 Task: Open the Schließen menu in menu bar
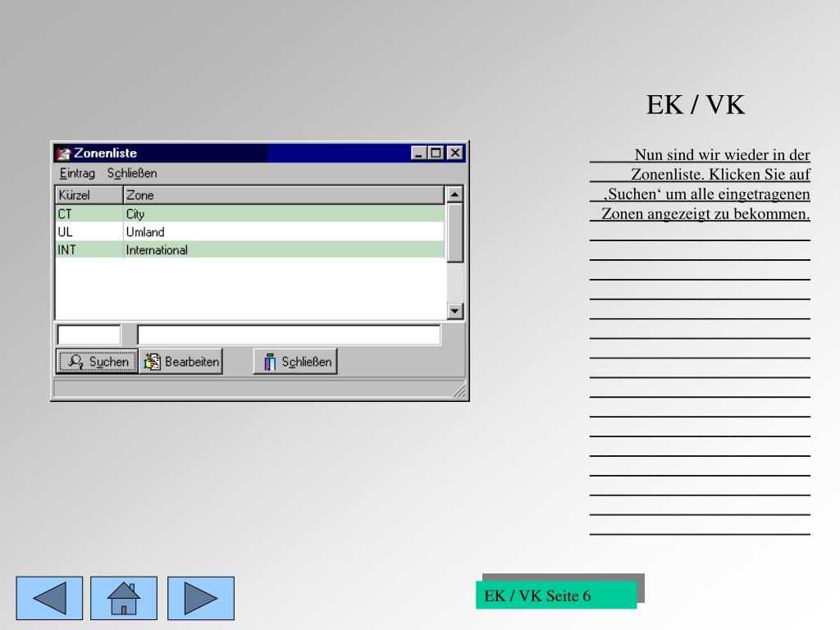point(132,174)
